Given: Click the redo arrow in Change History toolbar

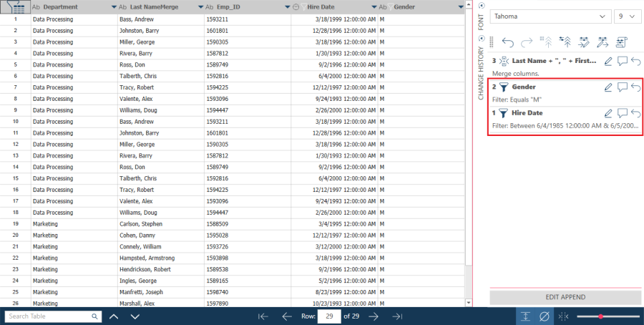Looking at the screenshot, I should [527, 42].
